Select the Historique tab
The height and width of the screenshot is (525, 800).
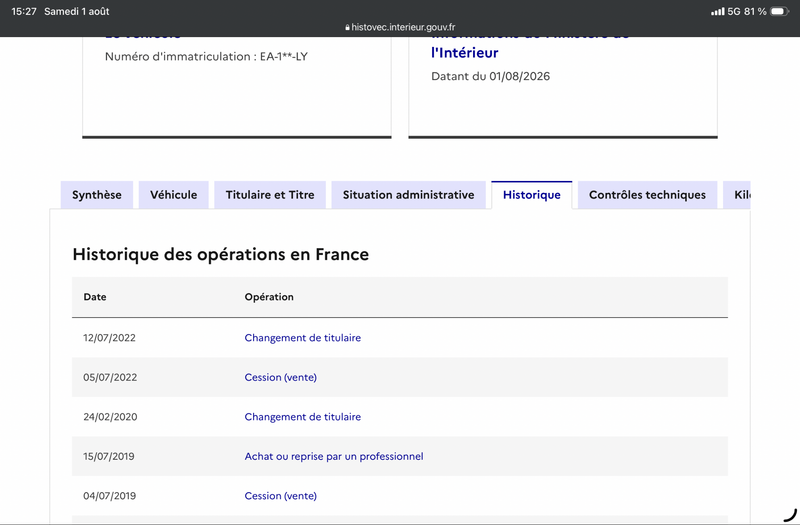[x=532, y=195]
